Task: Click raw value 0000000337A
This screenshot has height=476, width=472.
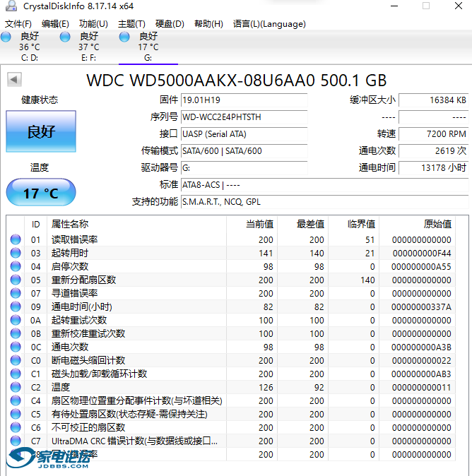Action: (421, 307)
